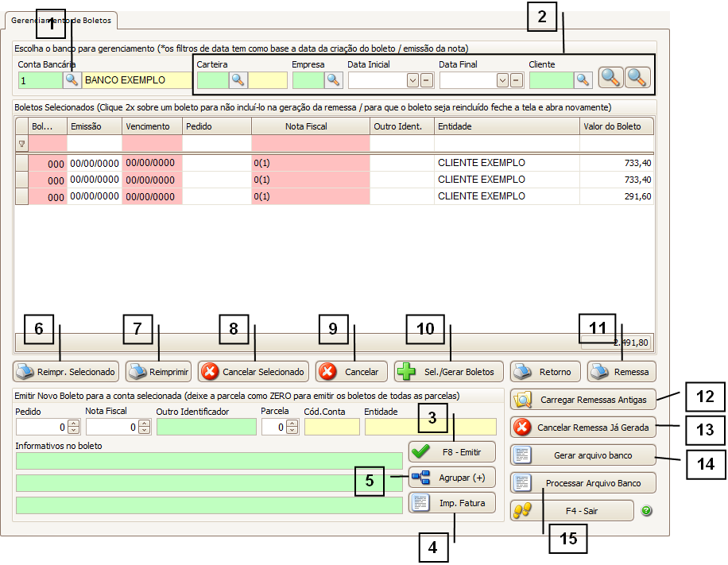Click Carregar Remessas Antigas button
This screenshot has width=728, height=565.
pos(584,399)
